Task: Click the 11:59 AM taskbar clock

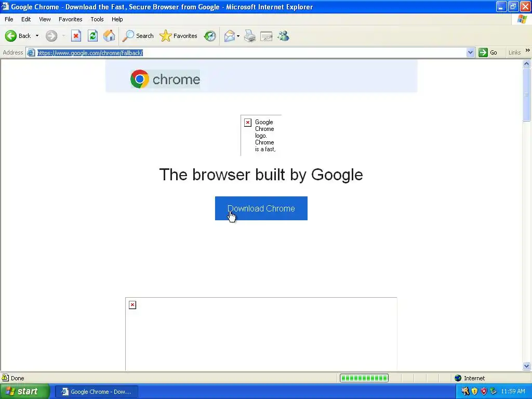Action: click(x=513, y=392)
